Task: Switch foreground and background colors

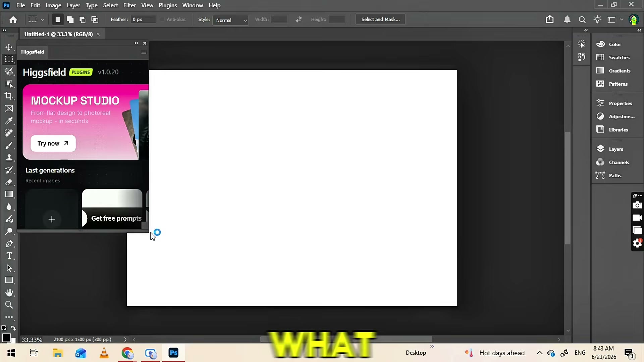Action: pyautogui.click(x=13, y=328)
